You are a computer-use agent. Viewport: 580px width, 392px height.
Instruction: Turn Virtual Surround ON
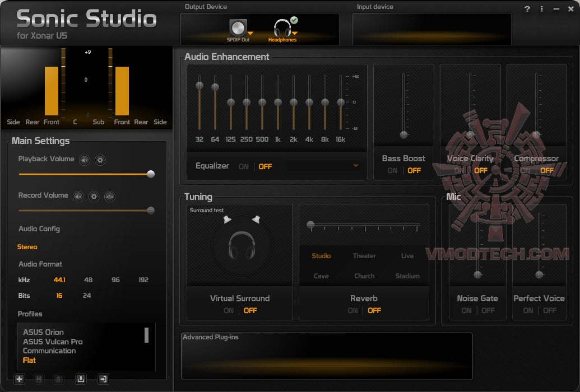click(229, 311)
